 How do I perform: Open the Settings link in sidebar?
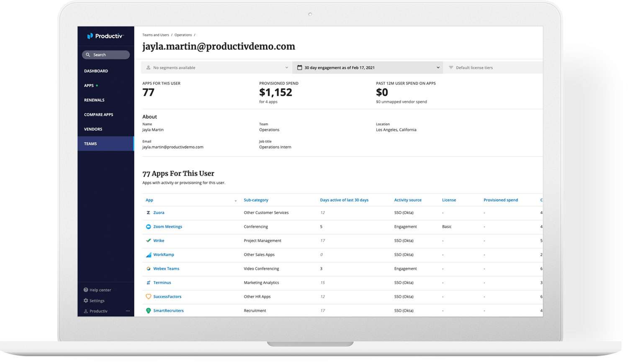click(97, 301)
